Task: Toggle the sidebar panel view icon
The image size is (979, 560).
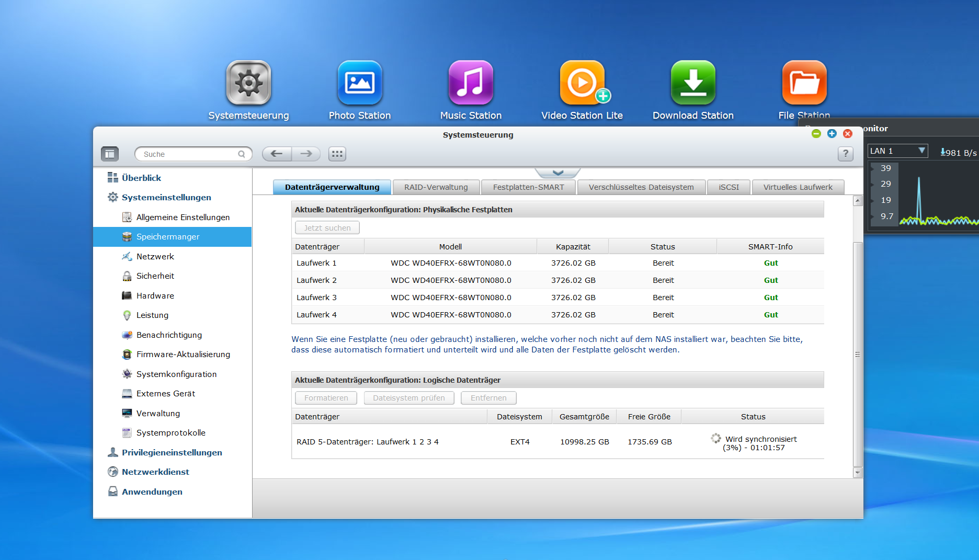Action: pos(110,154)
